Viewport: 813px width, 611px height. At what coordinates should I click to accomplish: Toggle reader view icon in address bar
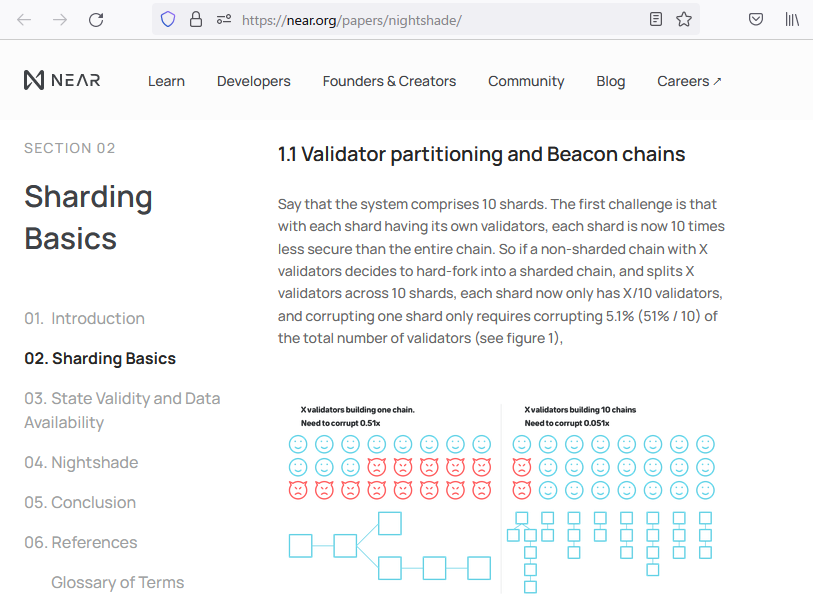(x=656, y=19)
